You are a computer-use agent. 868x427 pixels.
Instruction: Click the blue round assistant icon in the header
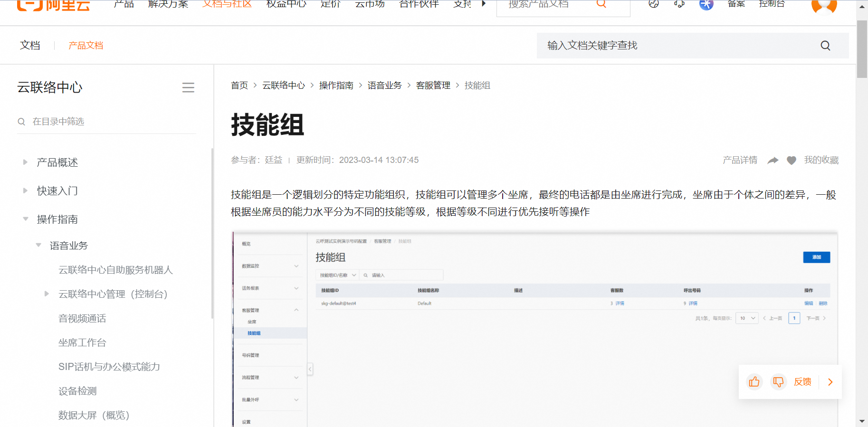pyautogui.click(x=706, y=4)
